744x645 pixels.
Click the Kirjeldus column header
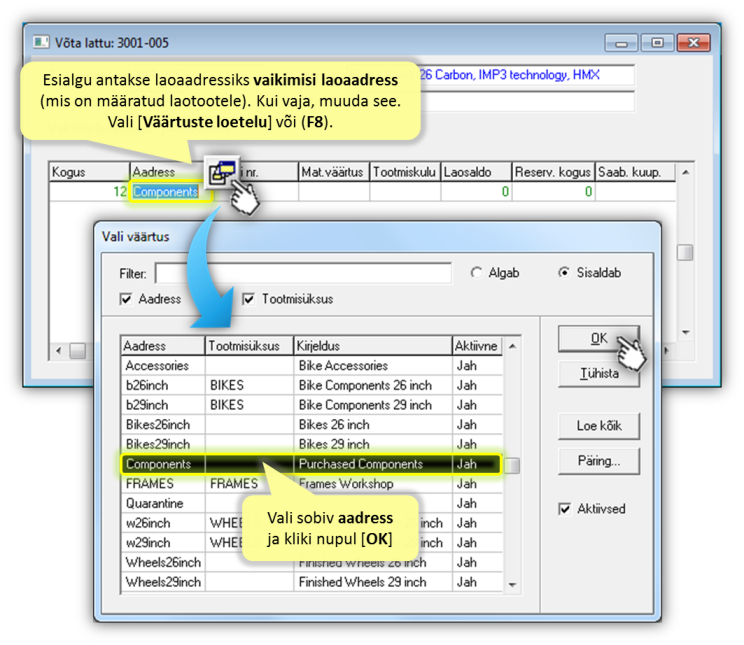point(372,346)
